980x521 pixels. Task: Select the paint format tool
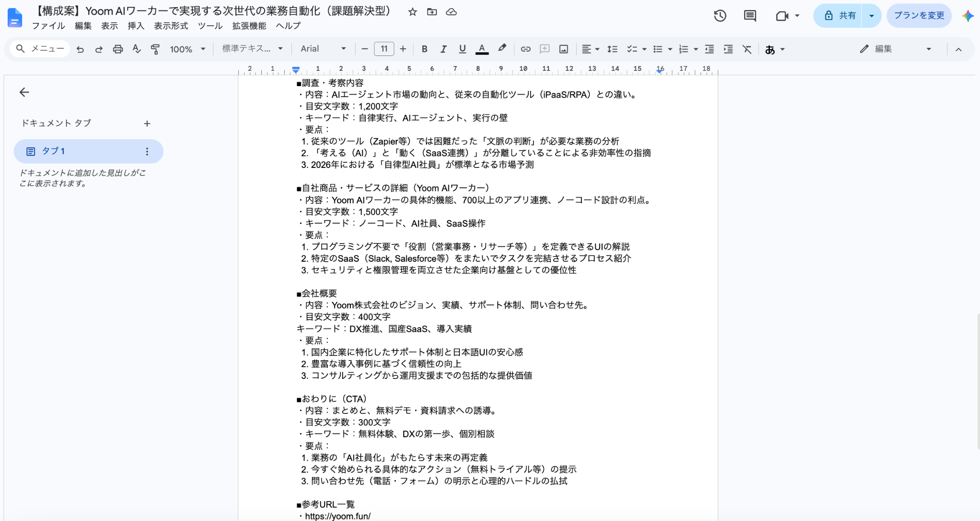tap(155, 49)
